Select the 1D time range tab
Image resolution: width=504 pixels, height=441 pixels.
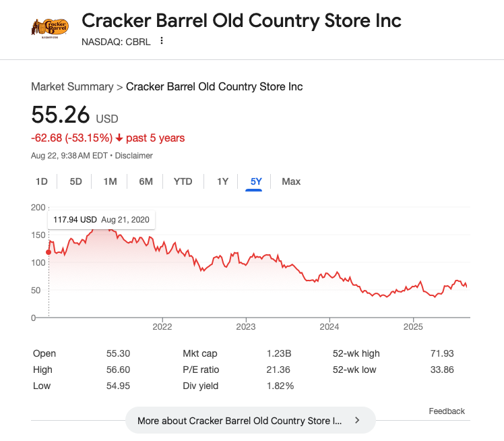pos(42,181)
